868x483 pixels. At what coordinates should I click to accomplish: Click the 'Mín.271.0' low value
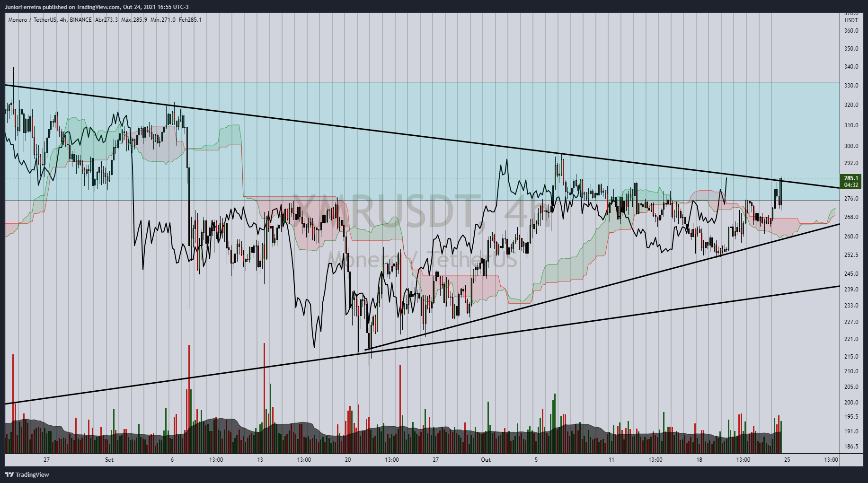(x=163, y=20)
